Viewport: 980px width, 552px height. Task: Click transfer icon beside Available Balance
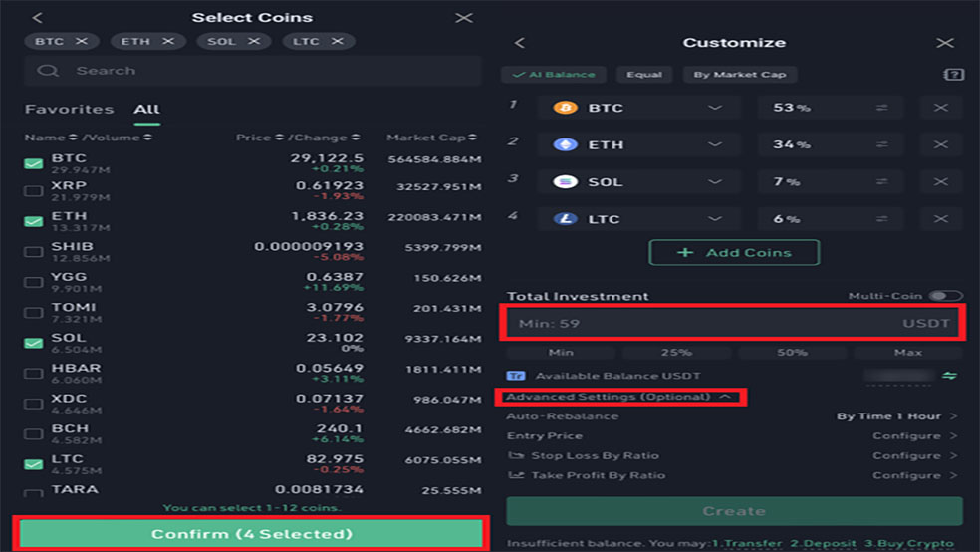(x=950, y=375)
